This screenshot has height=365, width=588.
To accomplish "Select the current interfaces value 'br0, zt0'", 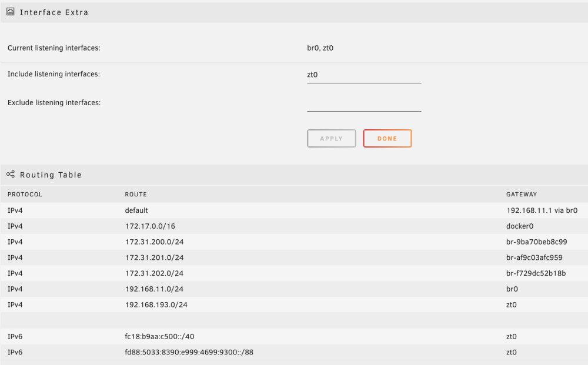I will point(320,48).
